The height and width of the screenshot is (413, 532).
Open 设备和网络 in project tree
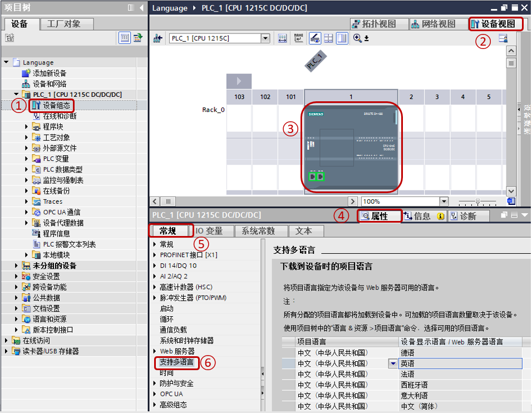pos(49,84)
